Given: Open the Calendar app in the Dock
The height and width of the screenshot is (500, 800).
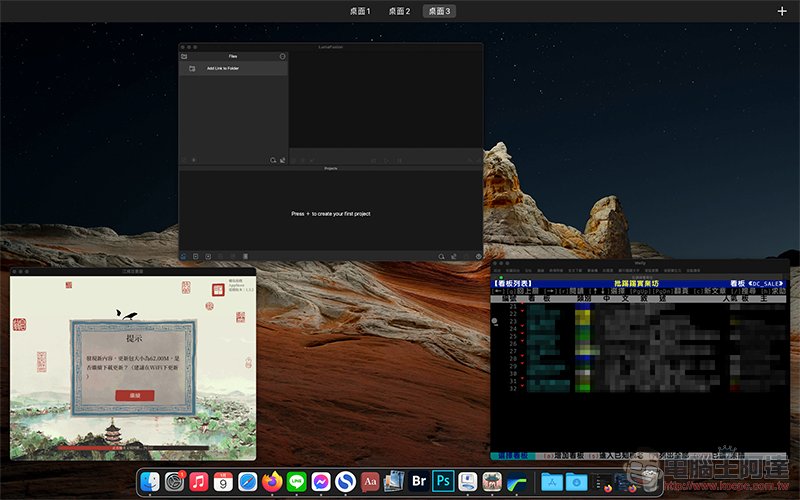Looking at the screenshot, I should (x=223, y=481).
